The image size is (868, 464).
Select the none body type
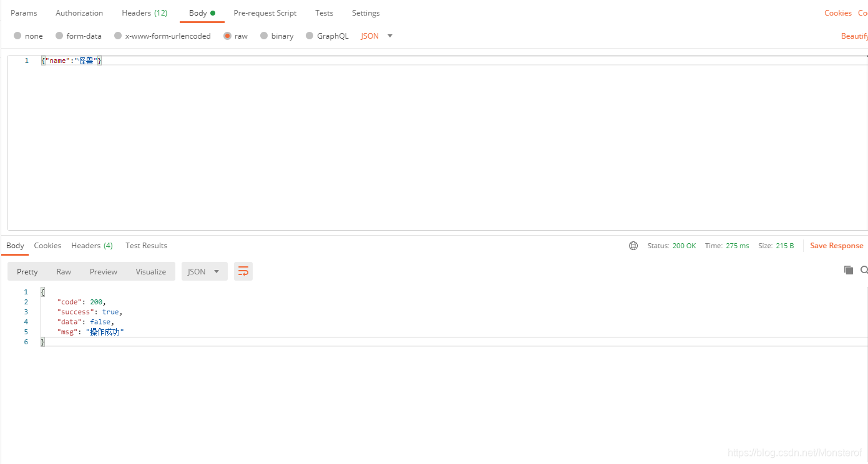click(x=29, y=36)
